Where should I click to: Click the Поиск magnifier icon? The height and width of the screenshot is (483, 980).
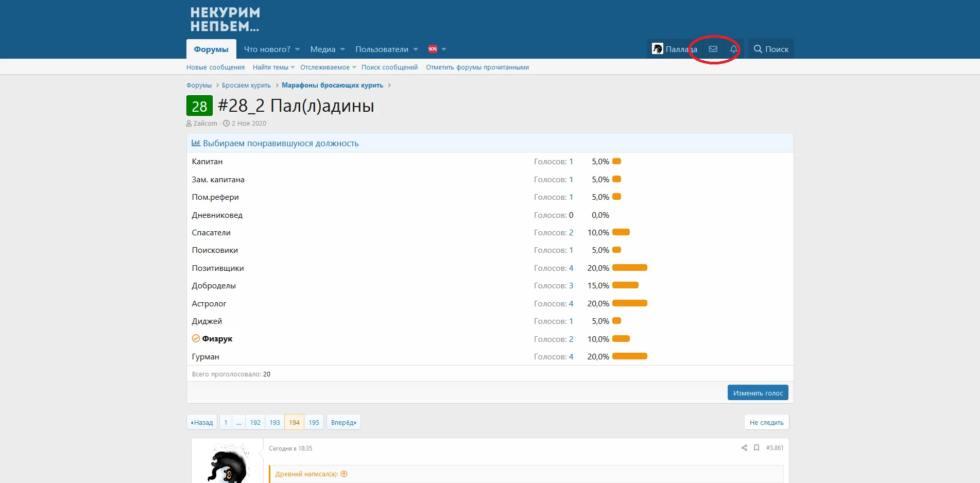pyautogui.click(x=758, y=49)
